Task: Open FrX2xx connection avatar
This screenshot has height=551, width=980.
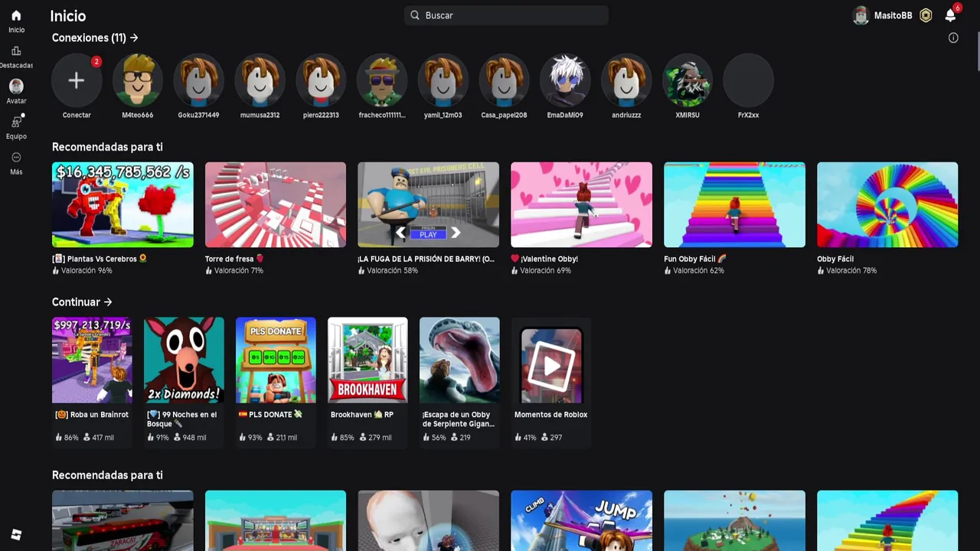Action: pos(748,80)
